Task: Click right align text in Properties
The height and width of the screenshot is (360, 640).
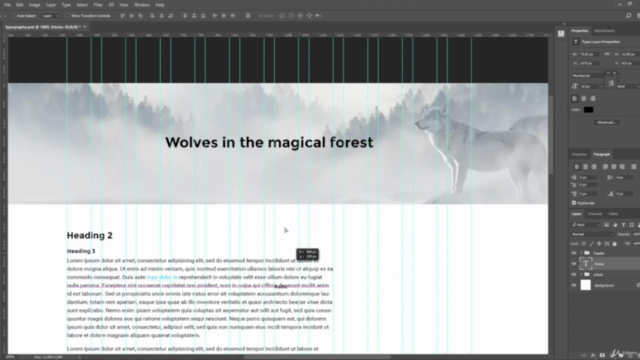Action: (593, 98)
